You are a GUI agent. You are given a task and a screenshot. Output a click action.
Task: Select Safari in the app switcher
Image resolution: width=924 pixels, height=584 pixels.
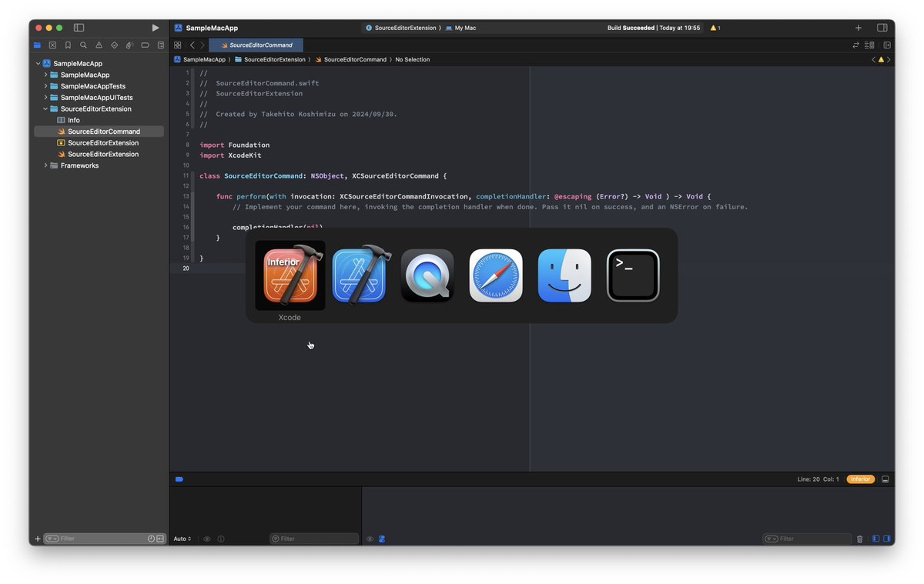(496, 275)
